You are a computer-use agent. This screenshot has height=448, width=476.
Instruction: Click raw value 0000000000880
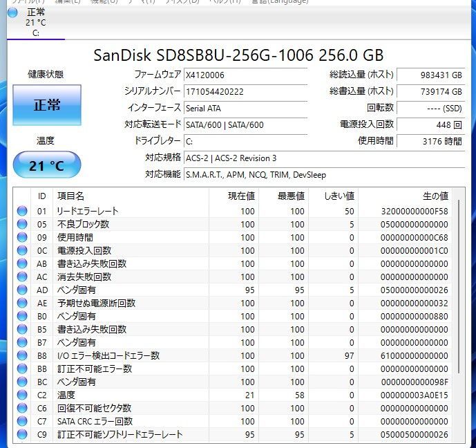click(x=415, y=316)
